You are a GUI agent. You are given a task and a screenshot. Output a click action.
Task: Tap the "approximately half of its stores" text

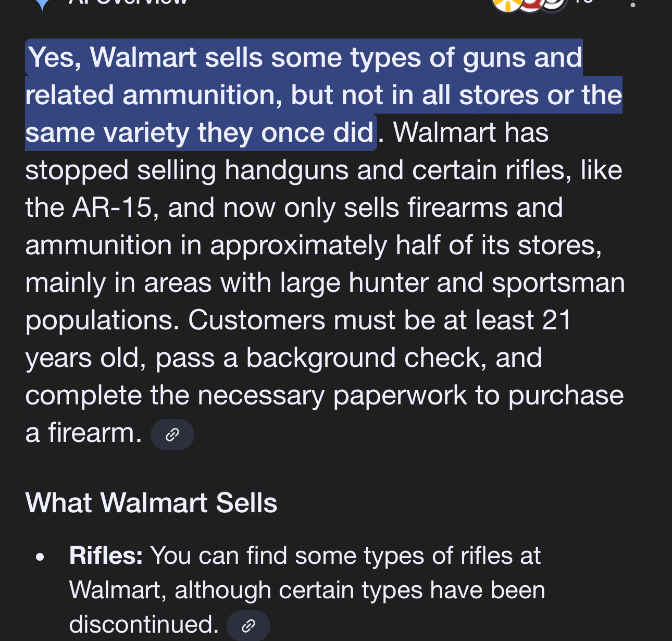pyautogui.click(x=406, y=245)
